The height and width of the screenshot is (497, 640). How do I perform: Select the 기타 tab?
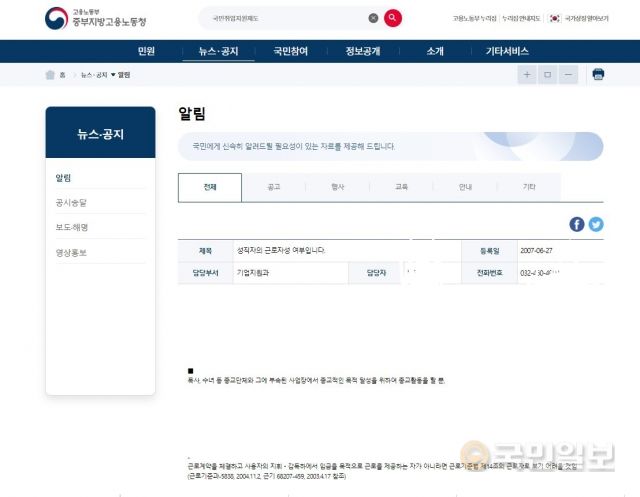pos(529,187)
